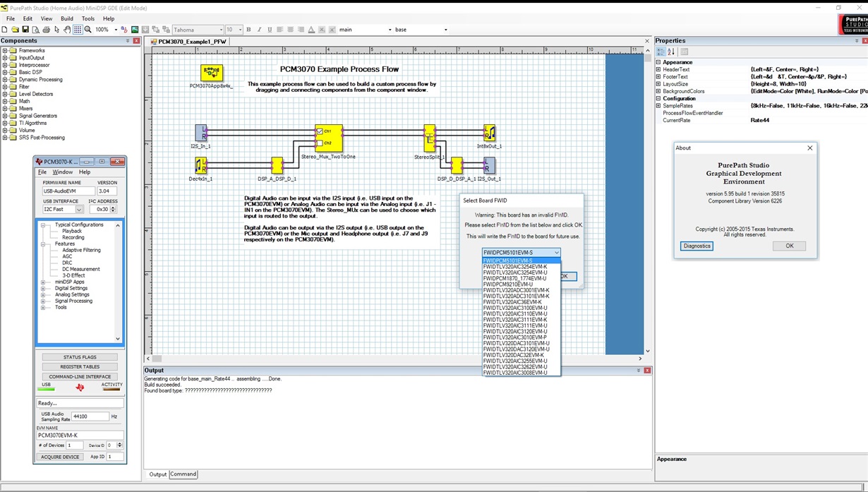Open the board FWID dropdown
The height and width of the screenshot is (492, 868).
557,253
